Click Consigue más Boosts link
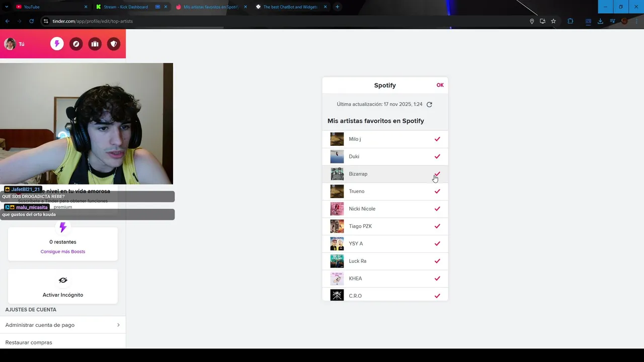 tap(63, 251)
